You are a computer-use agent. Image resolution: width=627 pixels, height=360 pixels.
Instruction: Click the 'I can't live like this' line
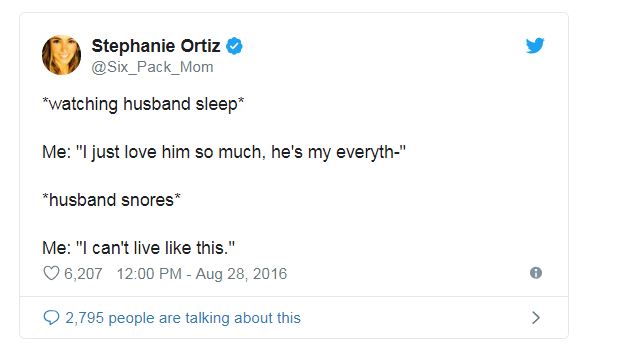point(138,248)
